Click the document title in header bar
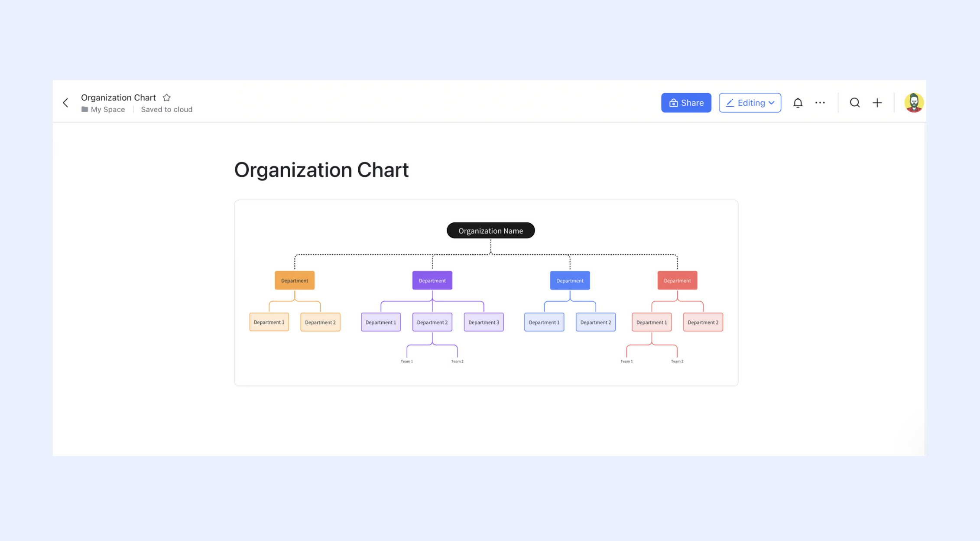980x541 pixels. click(118, 98)
